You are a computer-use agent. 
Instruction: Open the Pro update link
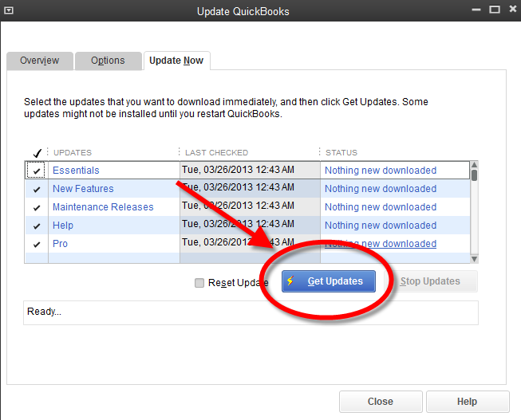[60, 244]
